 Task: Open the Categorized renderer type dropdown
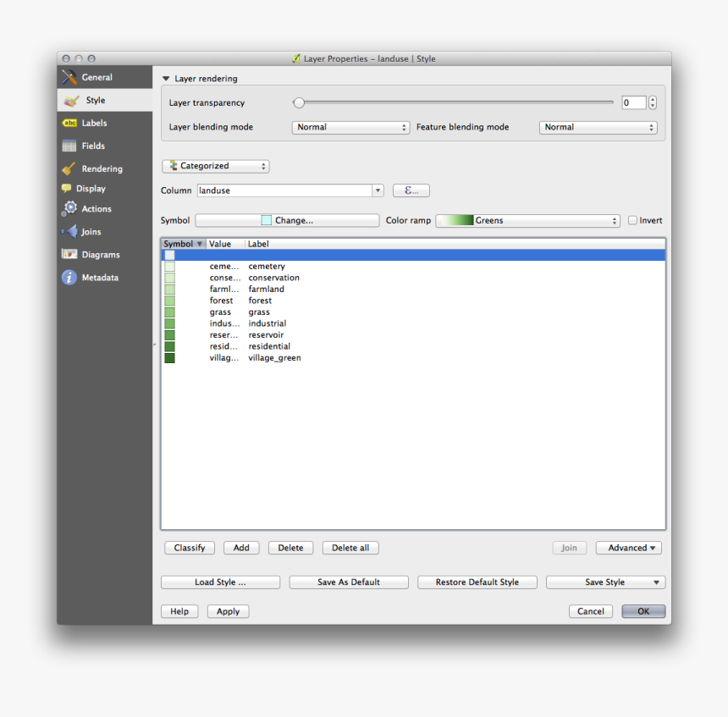pyautogui.click(x=215, y=166)
